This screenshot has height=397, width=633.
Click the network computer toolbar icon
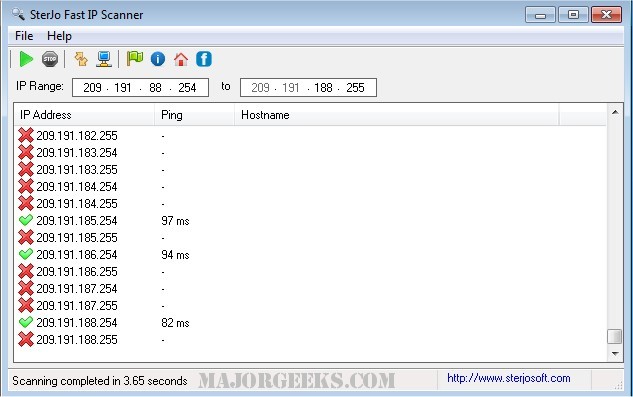coord(104,59)
